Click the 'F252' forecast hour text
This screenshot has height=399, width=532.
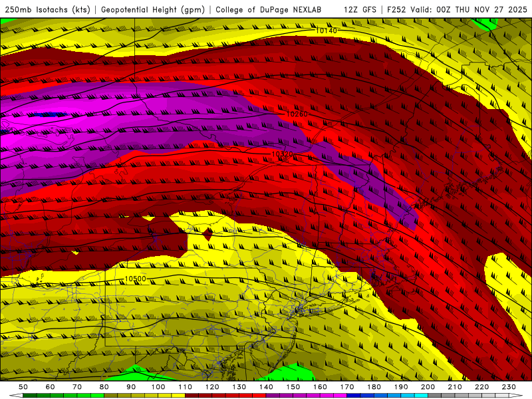397,9
